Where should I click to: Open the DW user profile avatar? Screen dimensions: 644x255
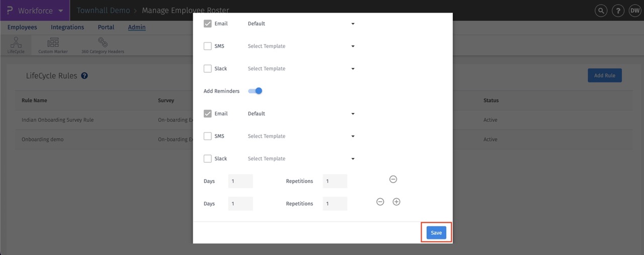tap(634, 11)
